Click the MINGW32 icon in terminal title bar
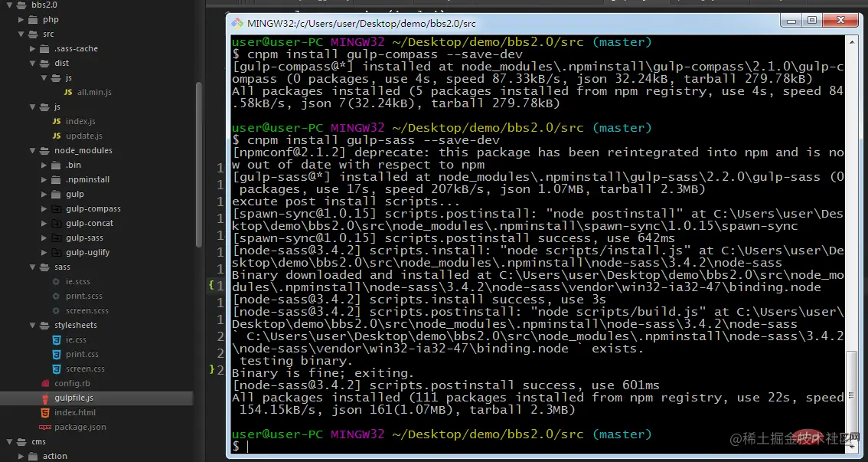 [x=237, y=23]
